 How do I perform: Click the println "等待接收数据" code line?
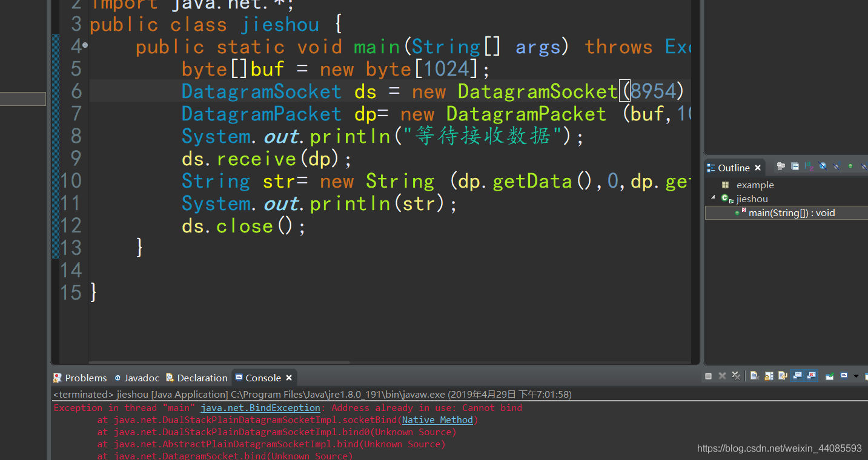383,137
